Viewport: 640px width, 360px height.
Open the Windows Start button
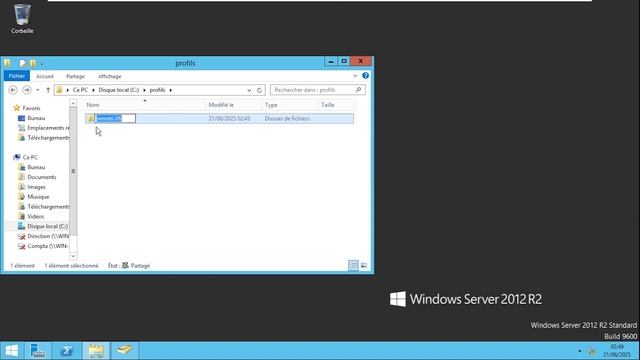(12, 351)
